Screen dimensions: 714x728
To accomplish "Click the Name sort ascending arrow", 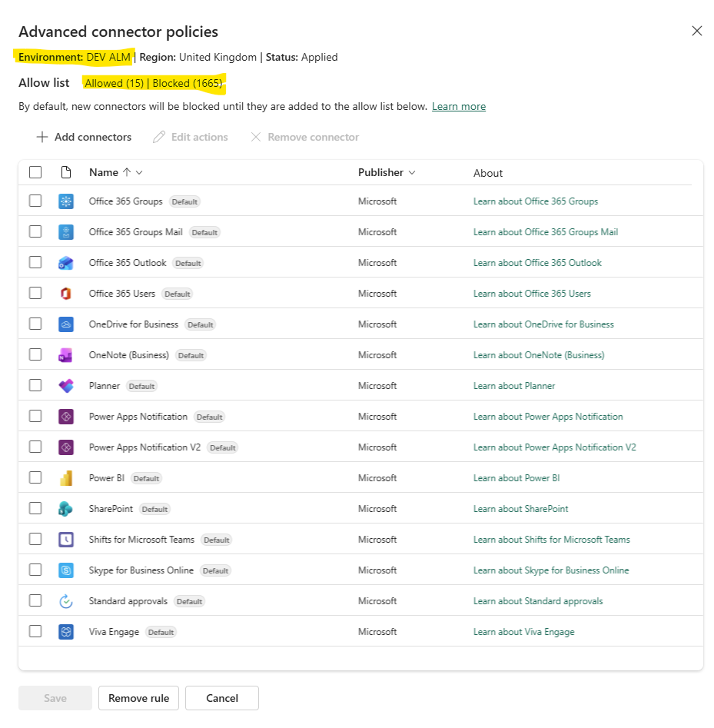I will pyautogui.click(x=127, y=172).
